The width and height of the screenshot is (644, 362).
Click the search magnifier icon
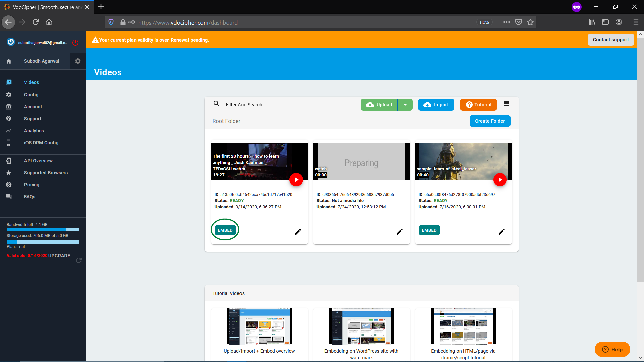[217, 104]
